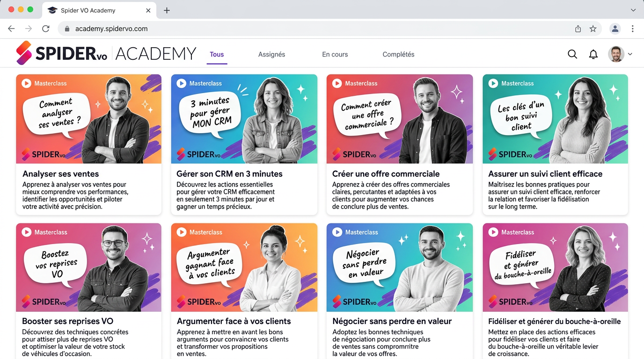Reload the page
Screen dimensions: 644x359
46,29
